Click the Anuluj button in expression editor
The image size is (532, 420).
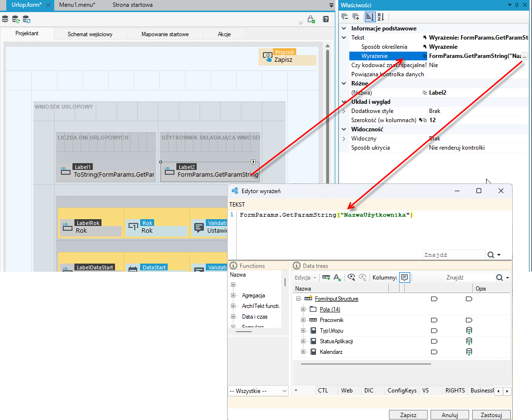pyautogui.click(x=449, y=415)
